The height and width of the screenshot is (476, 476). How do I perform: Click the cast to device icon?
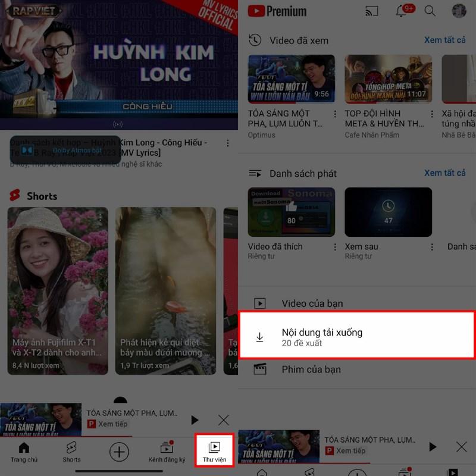pyautogui.click(x=371, y=11)
